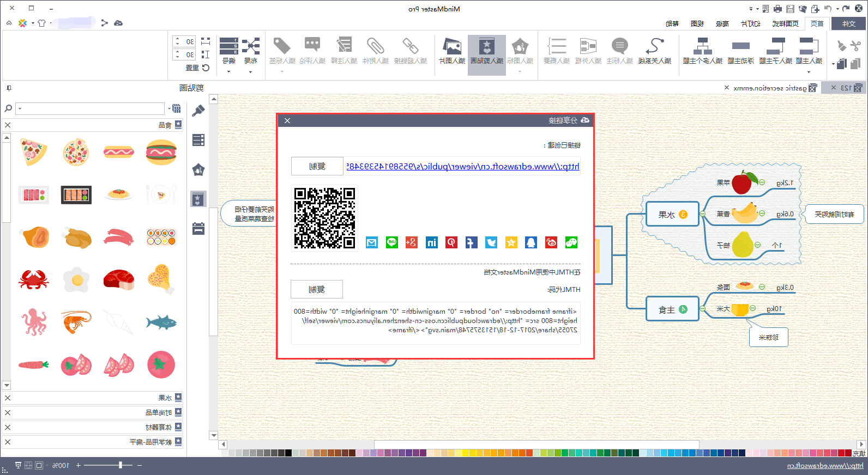Image resolution: width=868 pixels, height=475 pixels.
Task: Copy the created share link with 复制 button
Action: [317, 166]
